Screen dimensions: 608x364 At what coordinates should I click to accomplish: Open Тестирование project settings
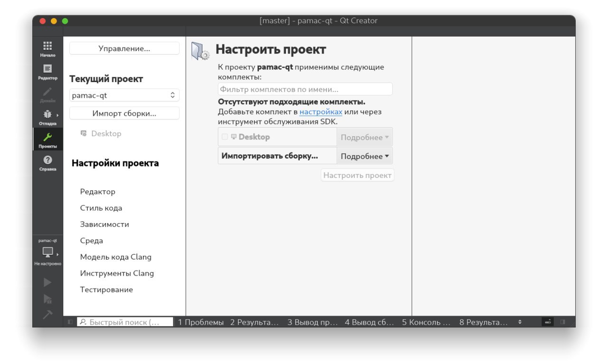coord(106,289)
